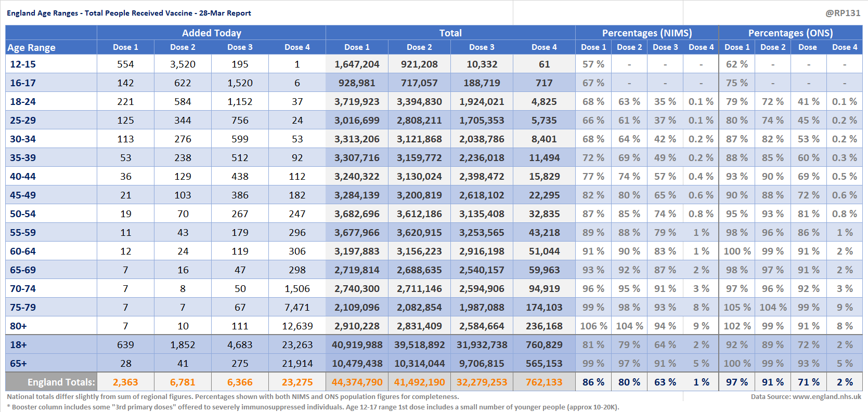Select the Age Range column header

[31, 47]
